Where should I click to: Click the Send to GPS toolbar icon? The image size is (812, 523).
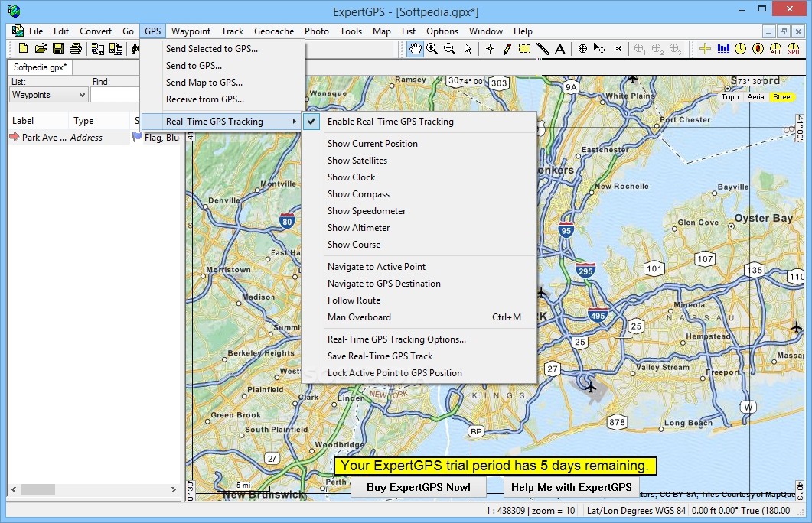tap(97, 49)
